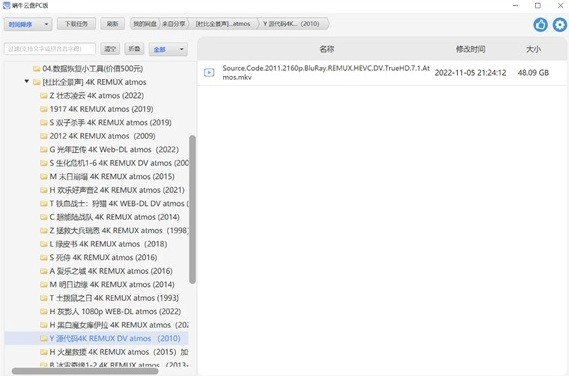Open folder S 生化危机1-6 4K REMUX DV atmos
This screenshot has width=569, height=376.
pos(119,163)
